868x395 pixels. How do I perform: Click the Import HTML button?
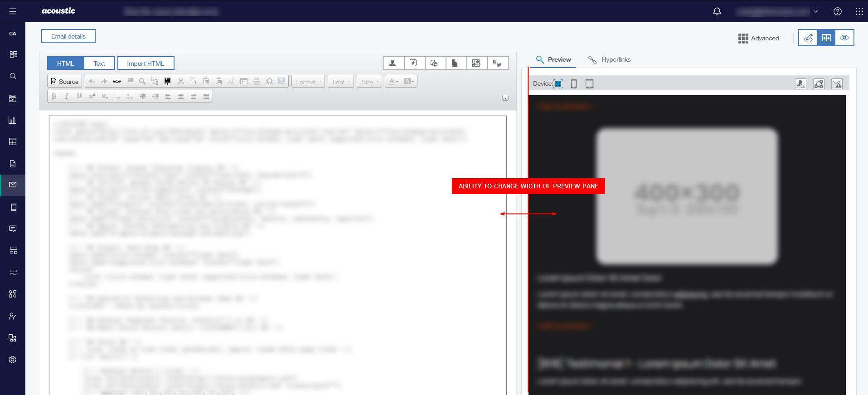(145, 63)
